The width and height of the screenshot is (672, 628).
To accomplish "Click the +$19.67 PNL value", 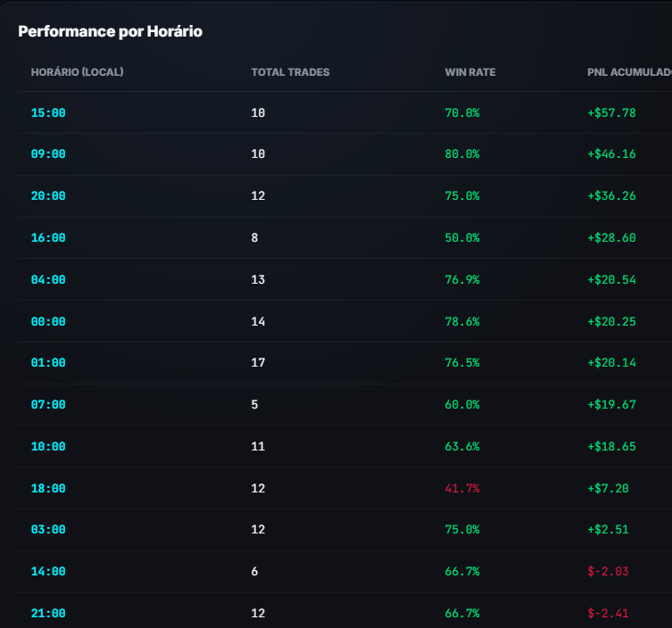I will (x=611, y=405).
